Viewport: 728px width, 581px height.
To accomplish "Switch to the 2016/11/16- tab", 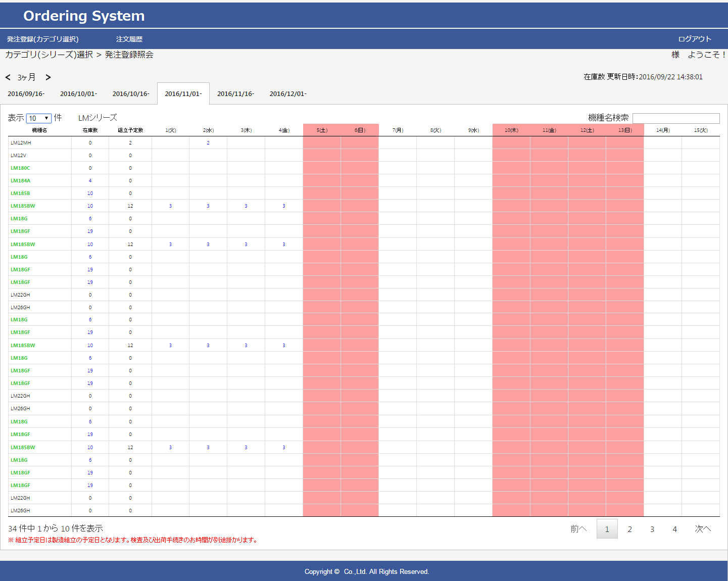I will 236,93.
